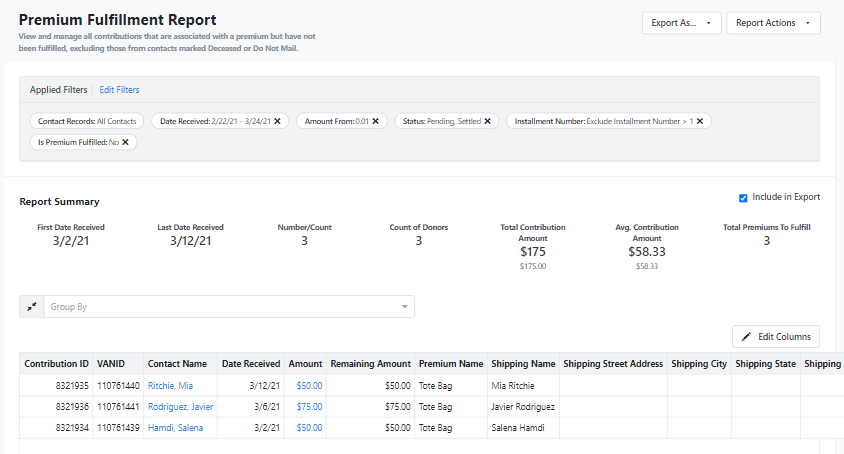844x454 pixels.
Task: Select VANID 110761441 cell
Action: (118, 407)
